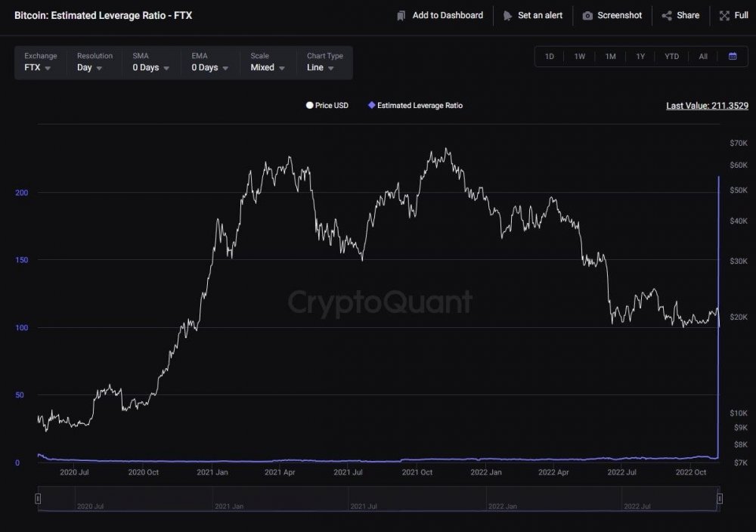
Task: Toggle the Estimated Leverage Ratio legend series
Action: pos(415,106)
